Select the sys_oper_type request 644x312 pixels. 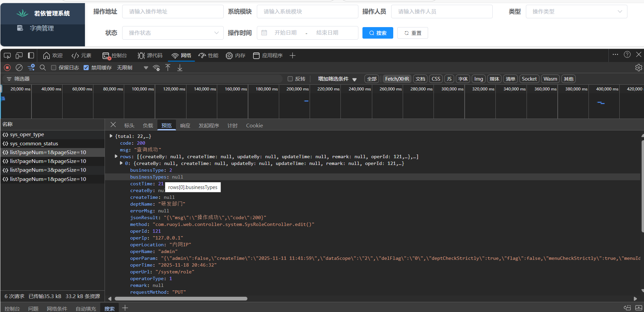(52, 134)
